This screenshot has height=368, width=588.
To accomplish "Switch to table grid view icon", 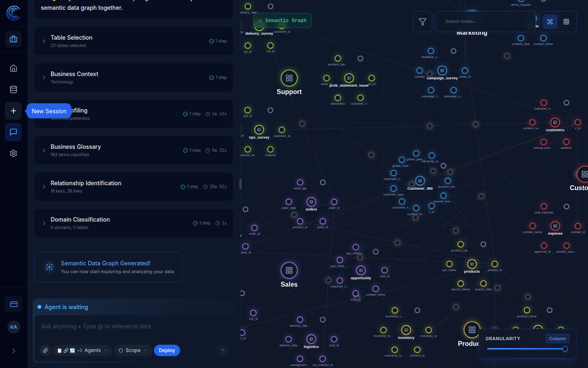I will pyautogui.click(x=566, y=22).
